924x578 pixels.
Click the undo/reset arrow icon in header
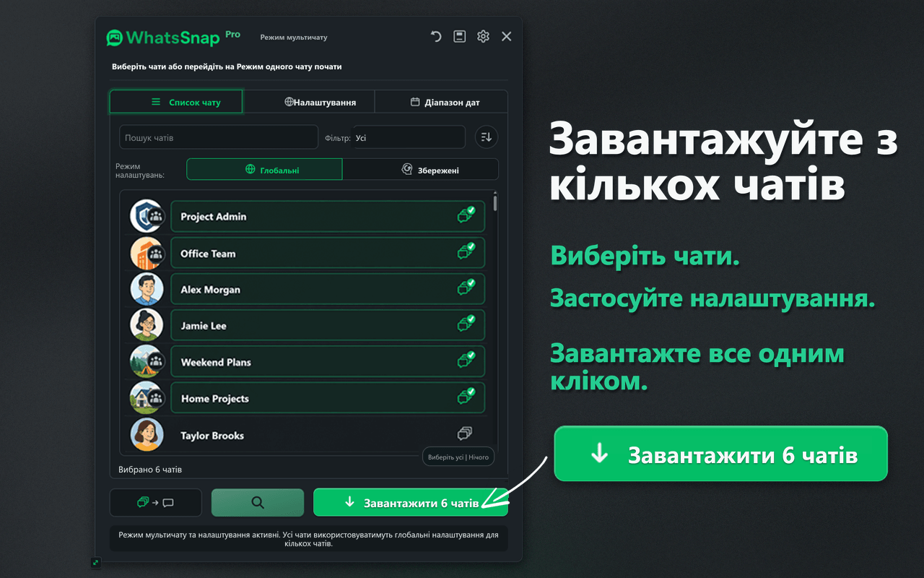(436, 36)
